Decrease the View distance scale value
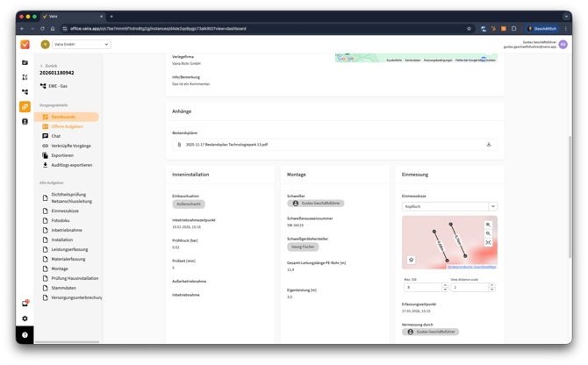The height and width of the screenshot is (365, 588). [492, 290]
